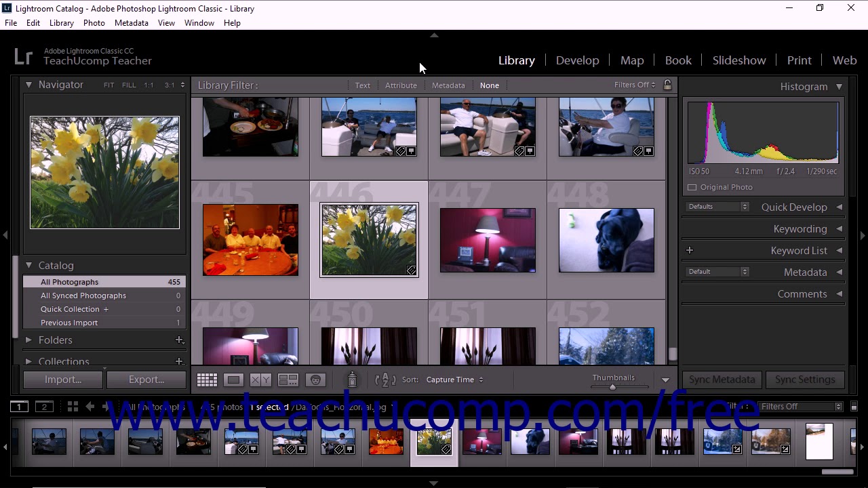Select the None library filter
The height and width of the screenshot is (488, 868).
(490, 85)
